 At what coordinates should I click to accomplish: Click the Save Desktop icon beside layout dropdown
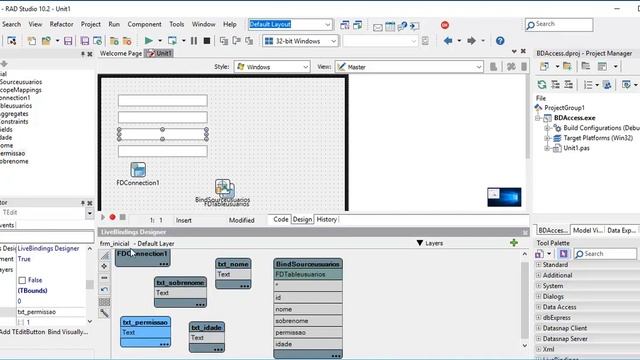tap(344, 25)
